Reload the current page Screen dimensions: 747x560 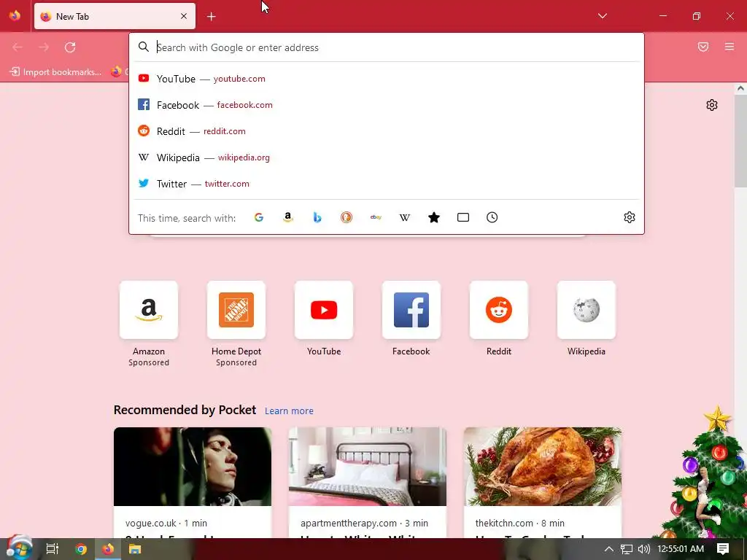click(x=71, y=47)
